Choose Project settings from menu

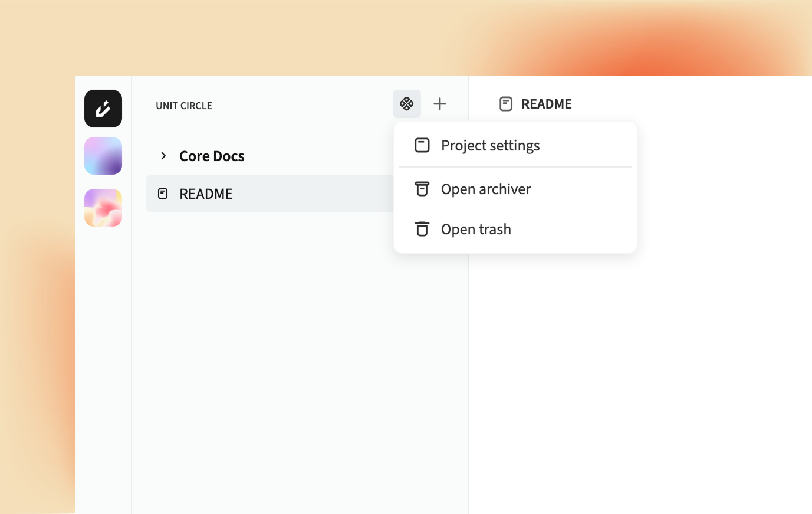(x=515, y=145)
